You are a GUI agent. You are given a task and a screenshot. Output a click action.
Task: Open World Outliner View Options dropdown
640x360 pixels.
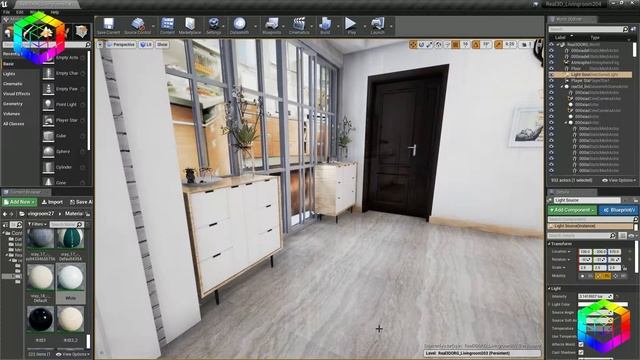(619, 180)
